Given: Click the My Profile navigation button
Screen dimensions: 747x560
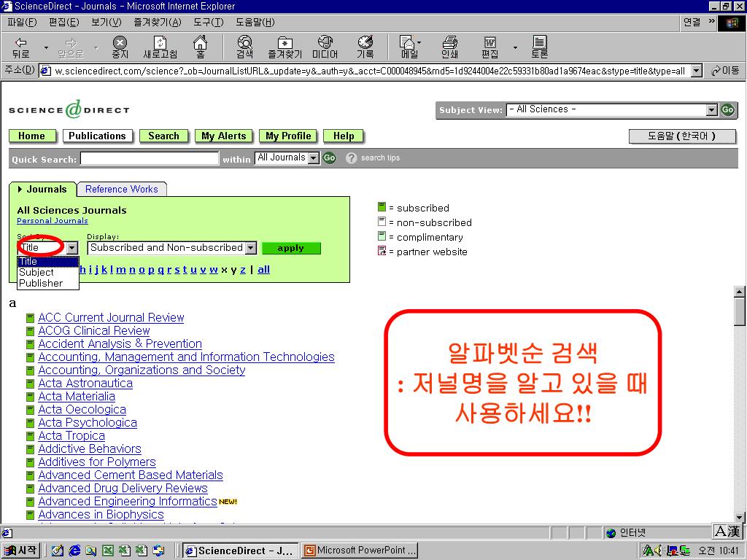Looking at the screenshot, I should pos(288,136).
